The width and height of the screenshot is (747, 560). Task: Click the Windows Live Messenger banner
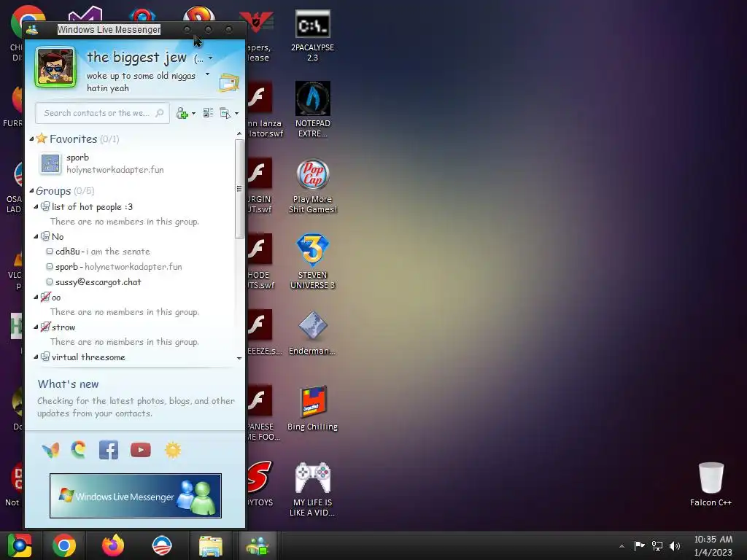tap(135, 496)
